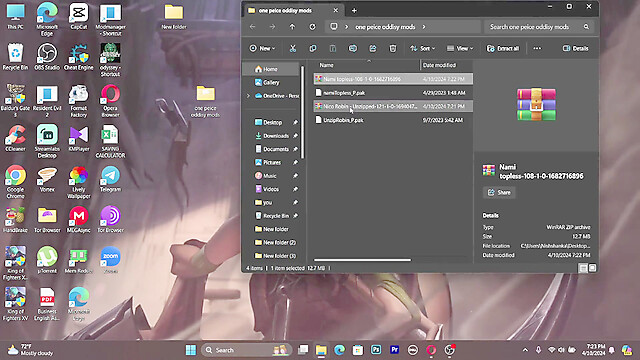Open the View dropdown menu
640x360 pixels.
460,49
